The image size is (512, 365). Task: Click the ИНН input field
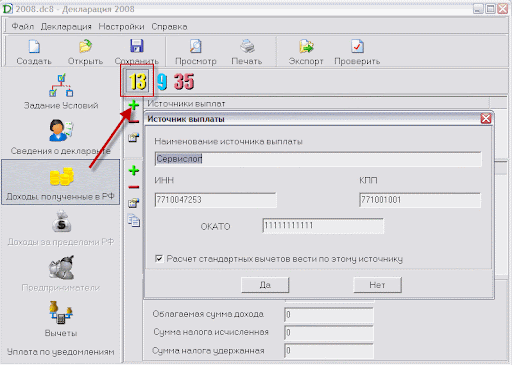[215, 200]
